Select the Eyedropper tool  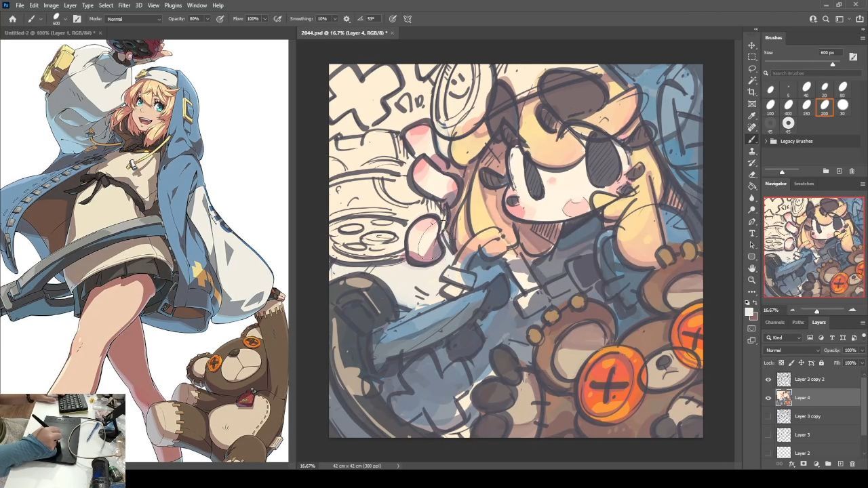[x=752, y=116]
